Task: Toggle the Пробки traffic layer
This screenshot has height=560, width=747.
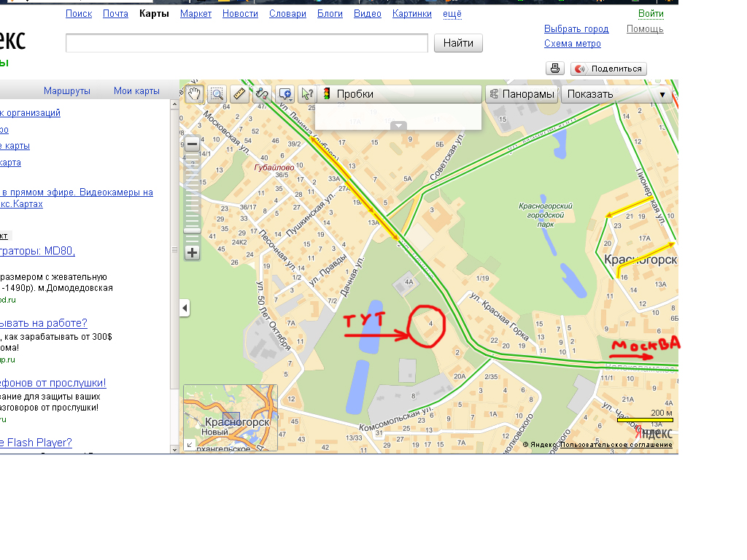Action: coord(400,94)
